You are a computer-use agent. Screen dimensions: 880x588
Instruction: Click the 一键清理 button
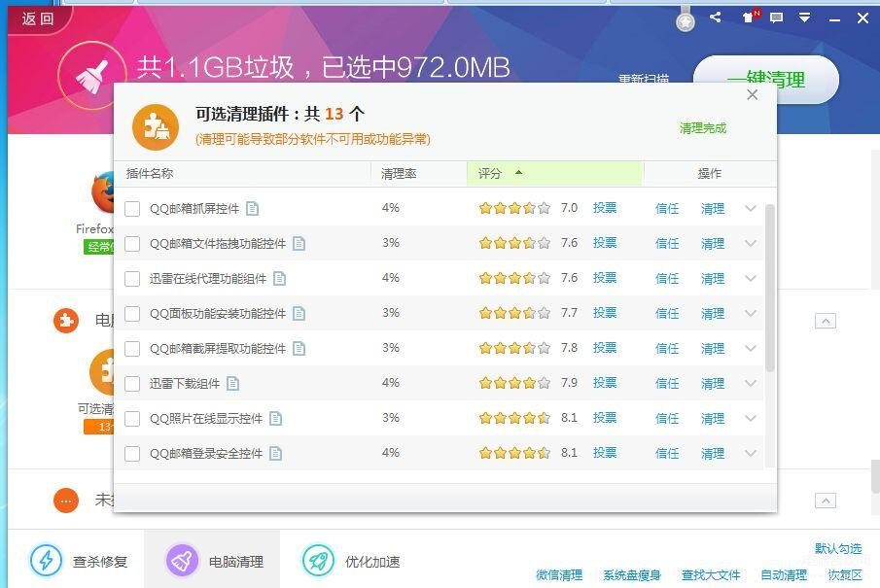pyautogui.click(x=766, y=80)
